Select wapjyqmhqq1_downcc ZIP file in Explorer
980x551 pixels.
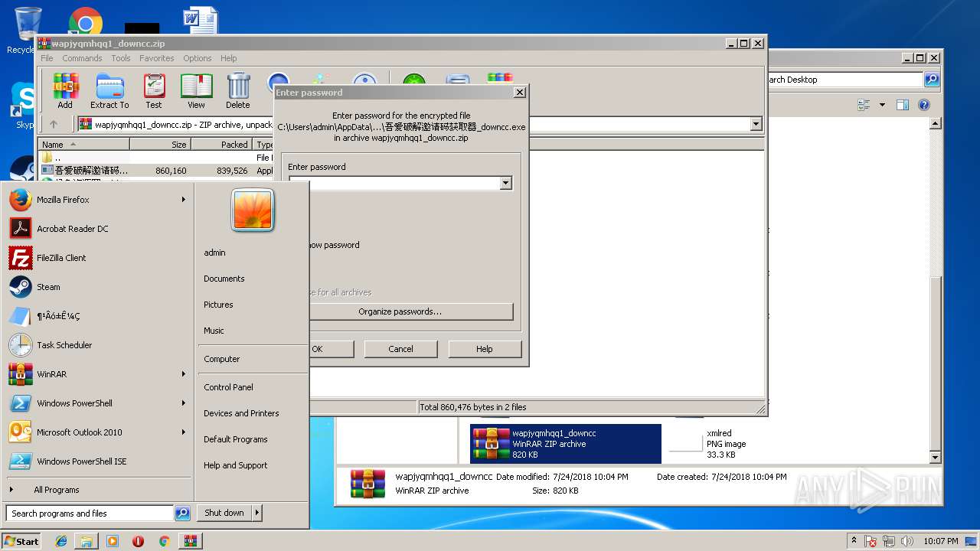point(565,444)
